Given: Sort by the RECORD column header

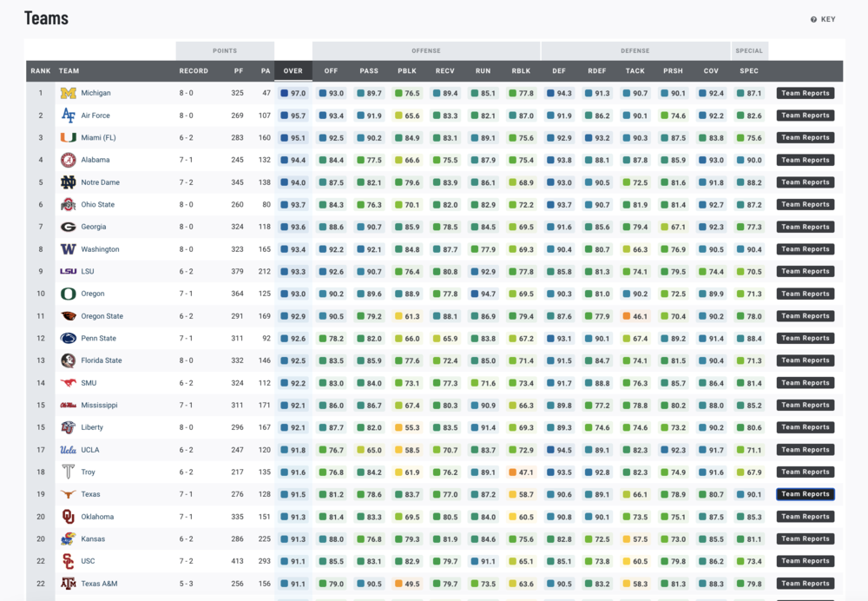Looking at the screenshot, I should point(194,71).
